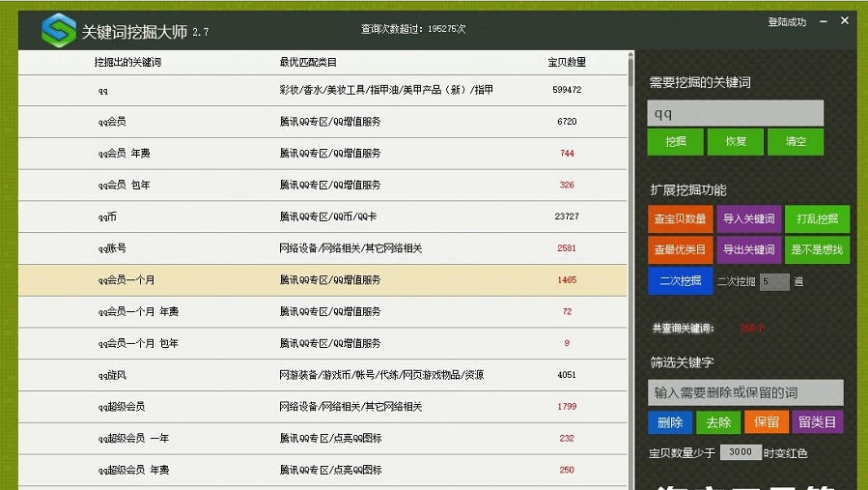
Task: Click the 挖掘 button
Action: tap(675, 142)
